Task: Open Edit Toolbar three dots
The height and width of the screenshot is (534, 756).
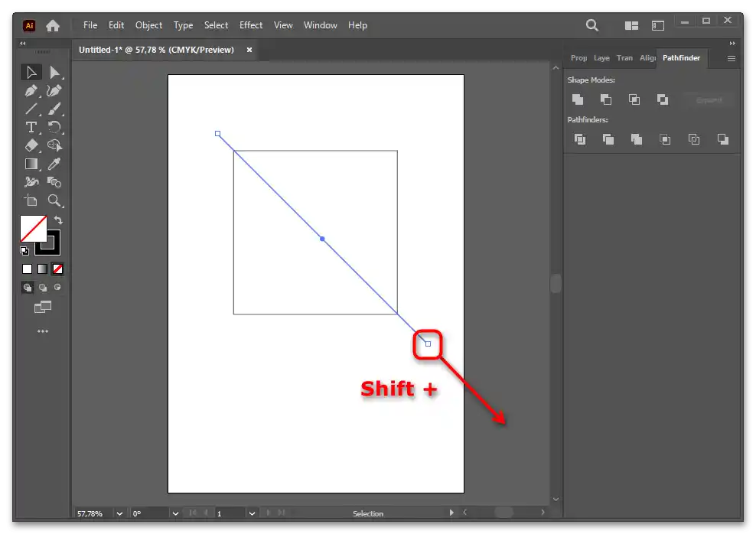Action: 43,331
